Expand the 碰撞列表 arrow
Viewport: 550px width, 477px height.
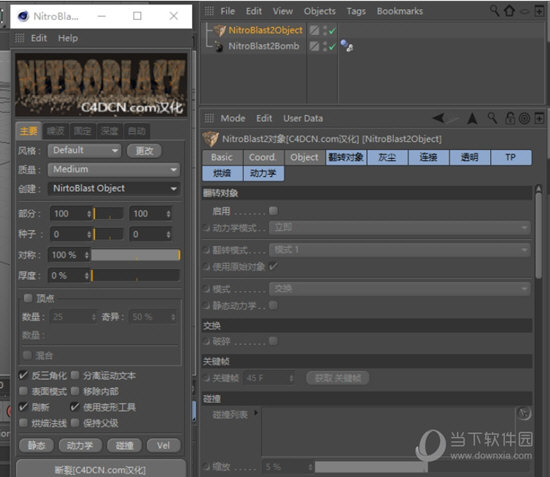coord(256,413)
